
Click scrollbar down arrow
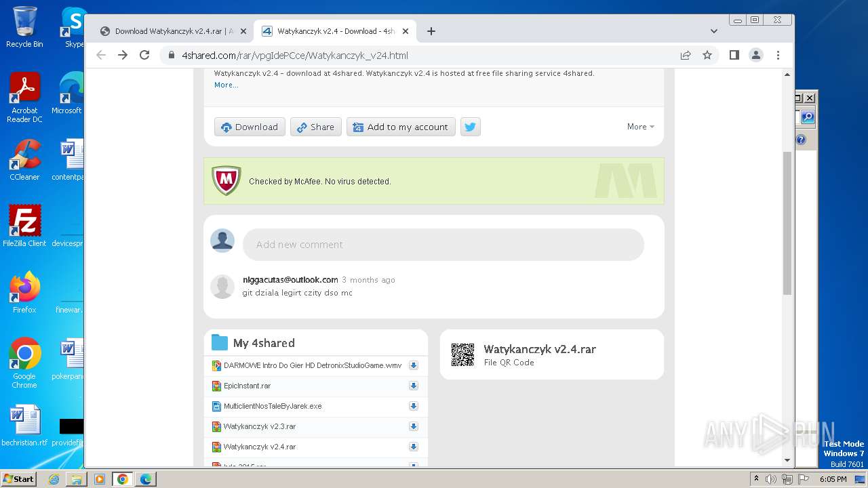[x=787, y=461]
